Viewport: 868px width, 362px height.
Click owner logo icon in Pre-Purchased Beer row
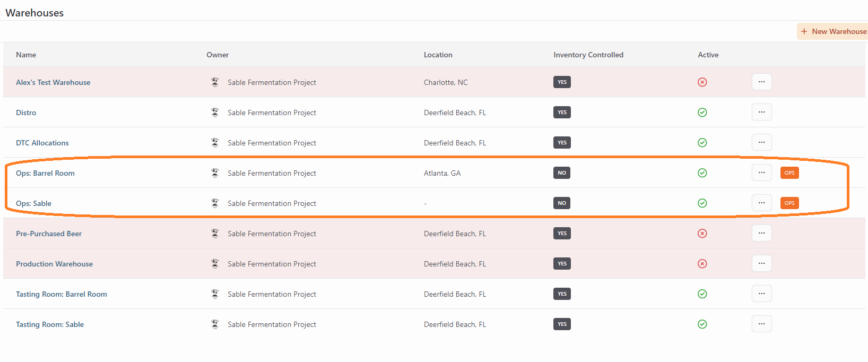pos(215,233)
